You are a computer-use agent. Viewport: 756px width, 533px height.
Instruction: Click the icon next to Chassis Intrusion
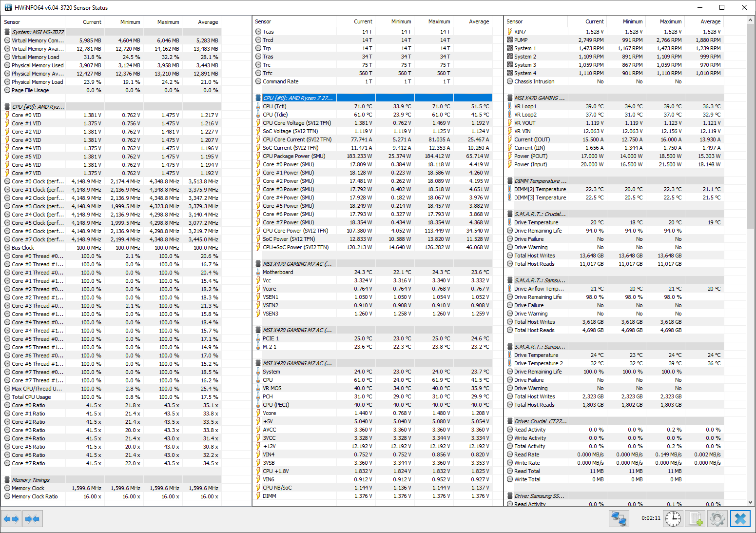coord(510,81)
